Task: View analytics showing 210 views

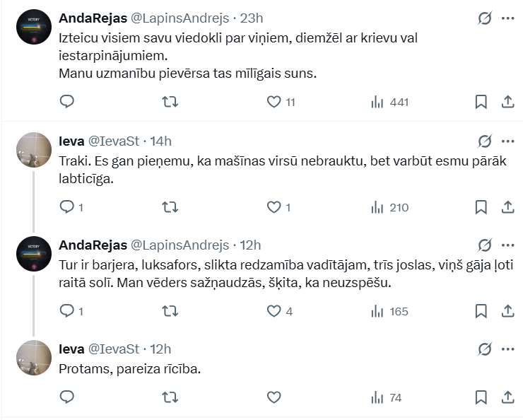Action: (x=389, y=207)
